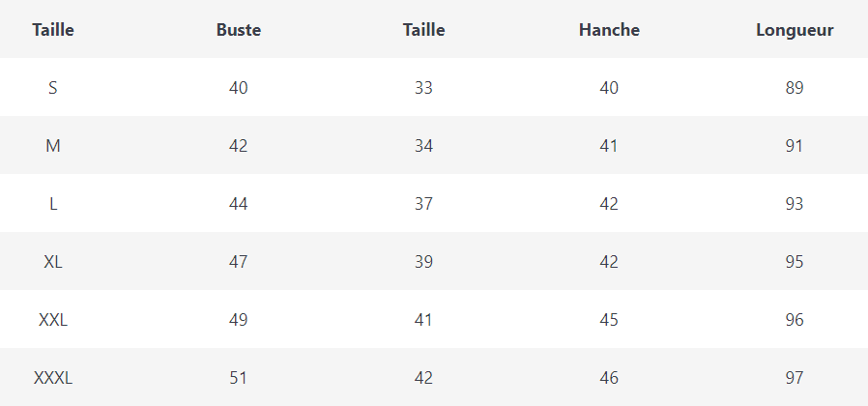
Task: Click the Longueur value 97 for XXXL
Action: pos(795,378)
